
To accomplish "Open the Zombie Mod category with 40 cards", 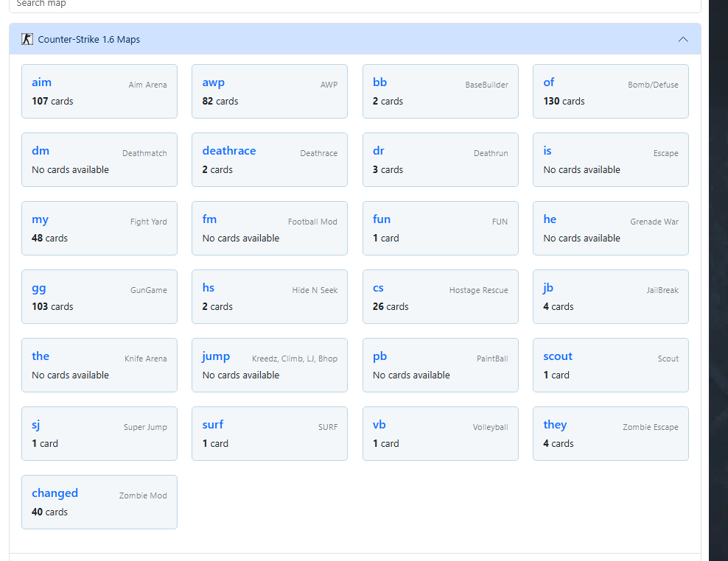I will (x=99, y=502).
